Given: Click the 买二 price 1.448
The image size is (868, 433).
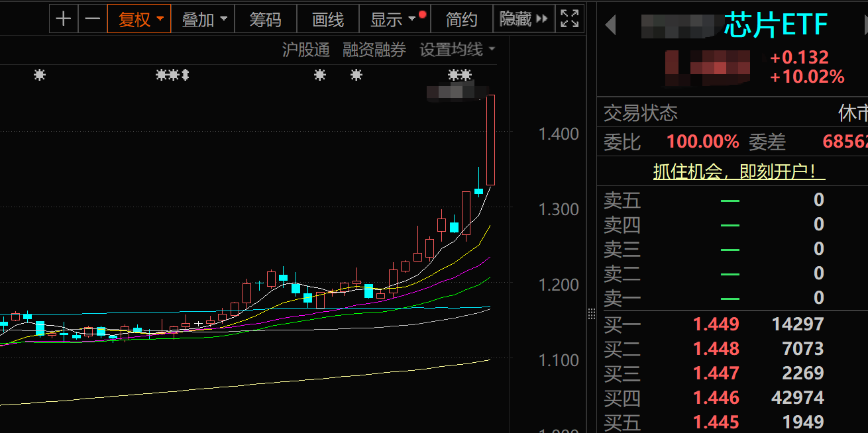Looking at the screenshot, I should (x=716, y=349).
